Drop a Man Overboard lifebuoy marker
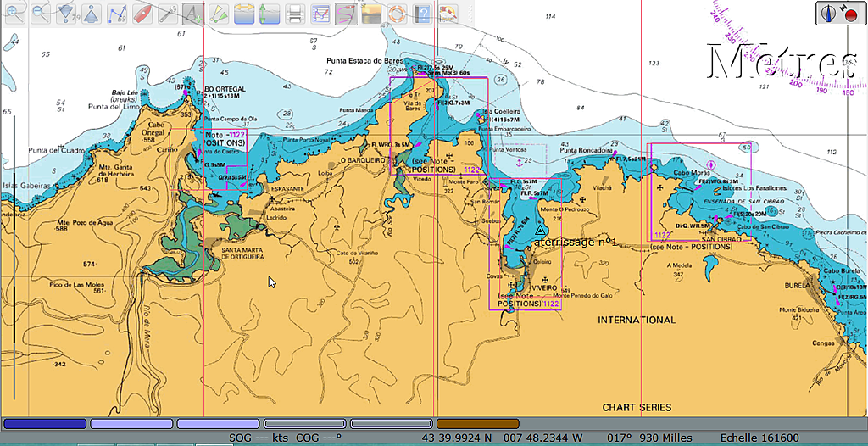 point(397,13)
